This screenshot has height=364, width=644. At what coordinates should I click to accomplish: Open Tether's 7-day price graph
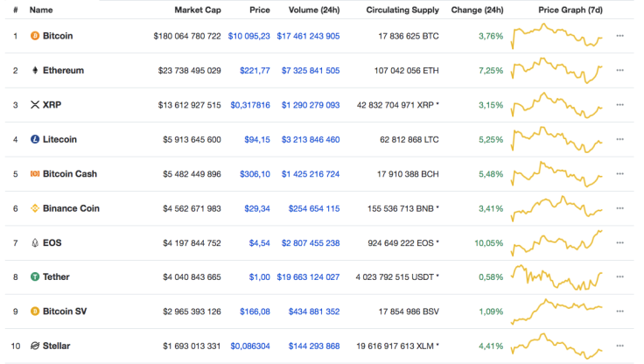point(556,277)
